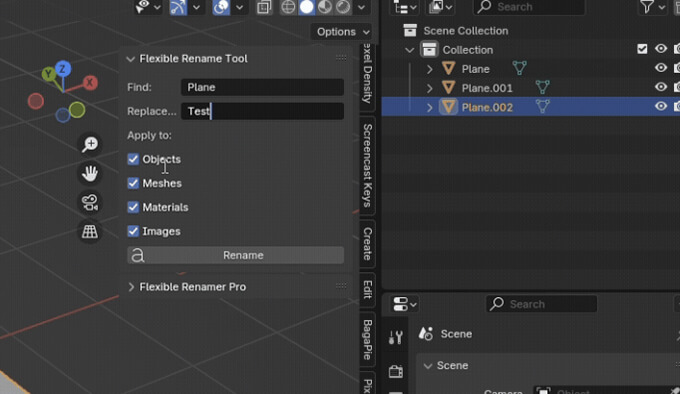The image size is (680, 394).
Task: Uncheck the Meshes checkbox
Action: 133,183
